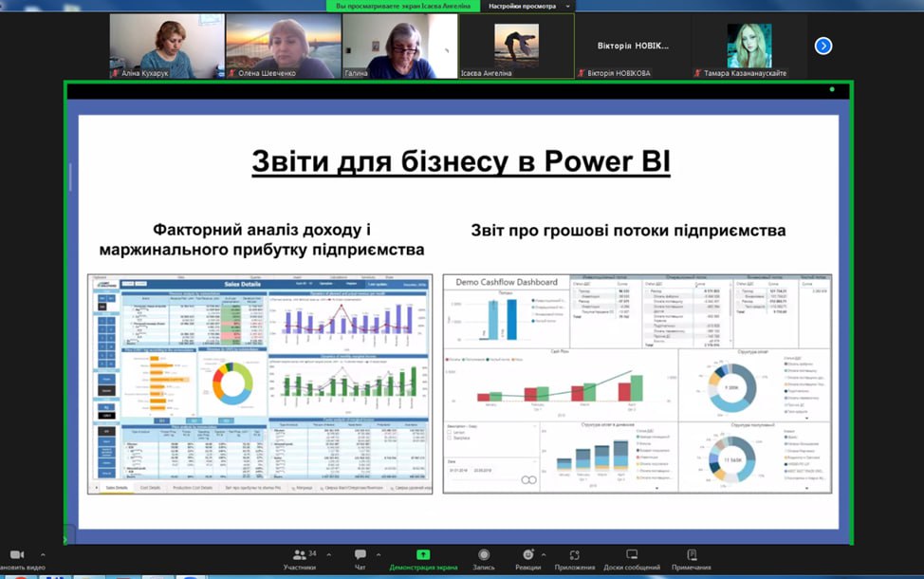Click the multicolor donut chart in Sales dashboard

point(232,383)
